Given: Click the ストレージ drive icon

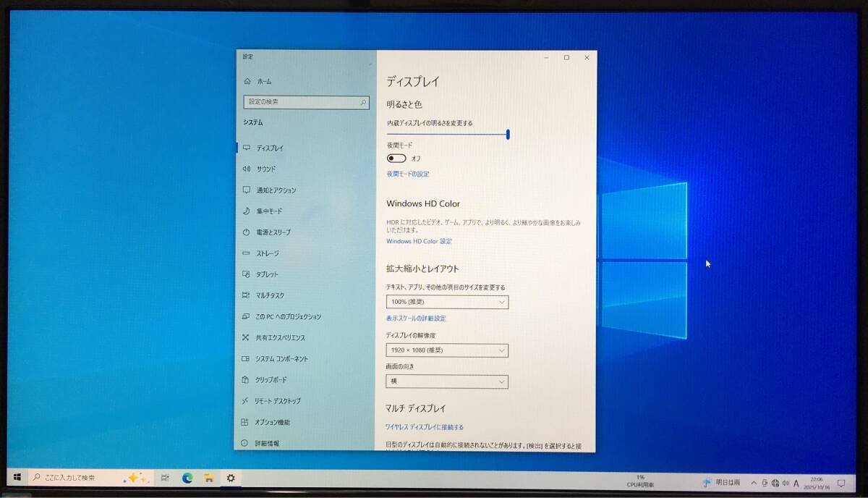Looking at the screenshot, I should point(247,253).
